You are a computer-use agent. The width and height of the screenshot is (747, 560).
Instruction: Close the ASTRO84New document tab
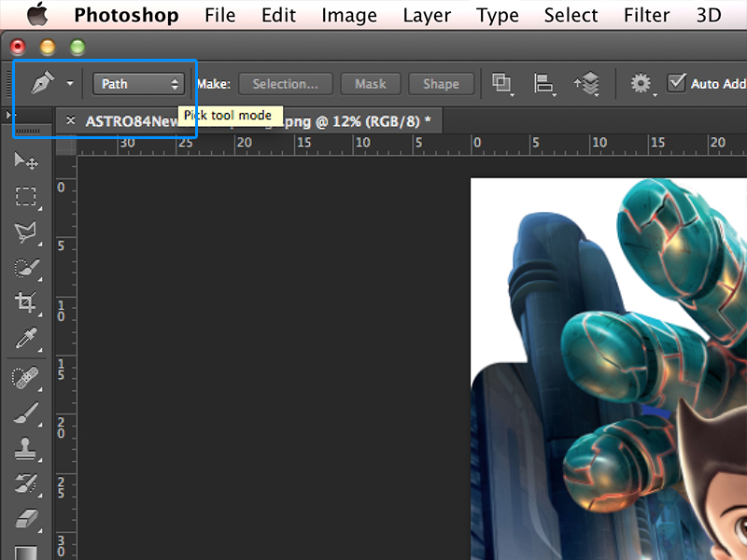tap(71, 120)
